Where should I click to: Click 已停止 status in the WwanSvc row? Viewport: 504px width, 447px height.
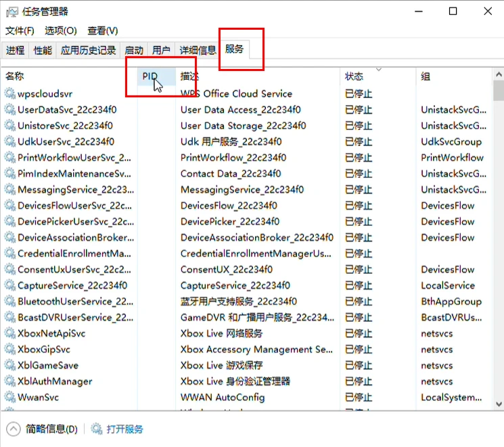(x=359, y=397)
